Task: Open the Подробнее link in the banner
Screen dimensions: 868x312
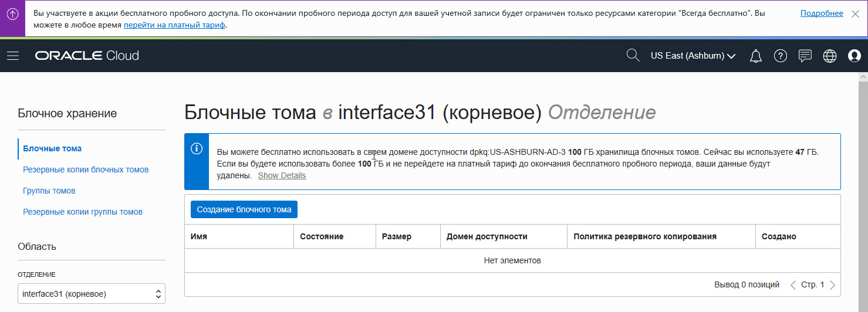Action: (822, 13)
